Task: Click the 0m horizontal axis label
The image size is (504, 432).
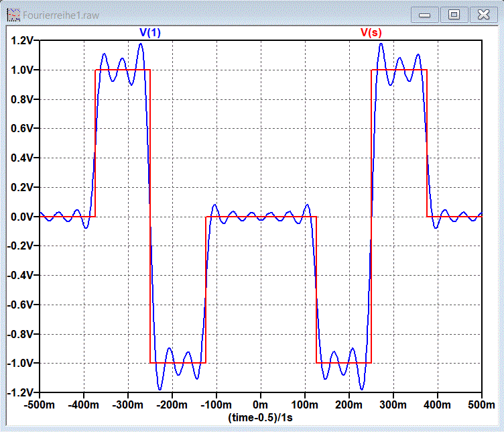Action: (260, 404)
